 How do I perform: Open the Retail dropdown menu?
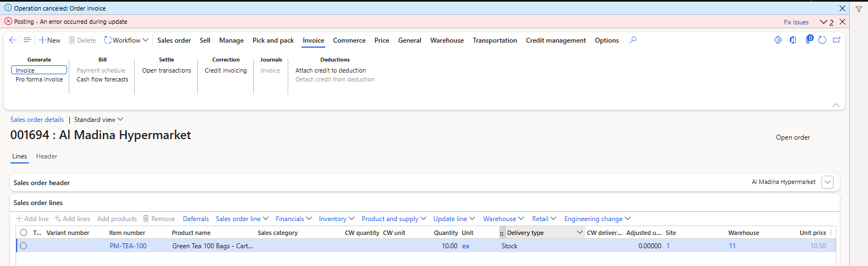[x=545, y=219]
